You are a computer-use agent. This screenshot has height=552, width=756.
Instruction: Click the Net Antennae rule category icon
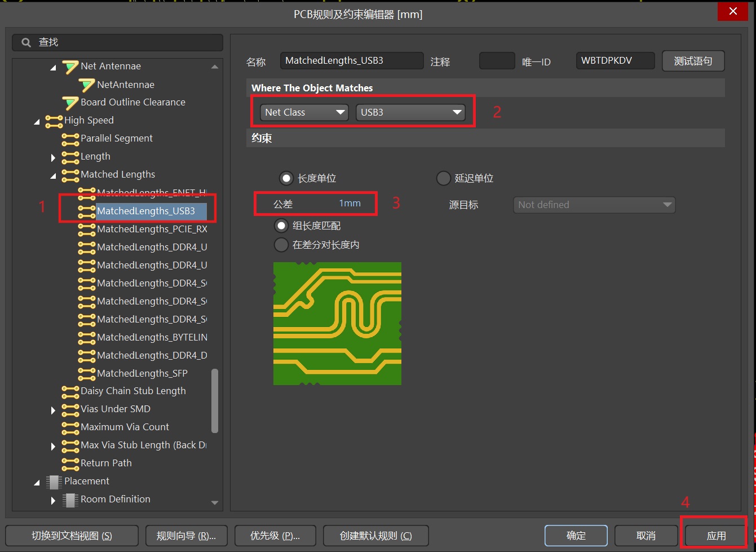coord(70,67)
